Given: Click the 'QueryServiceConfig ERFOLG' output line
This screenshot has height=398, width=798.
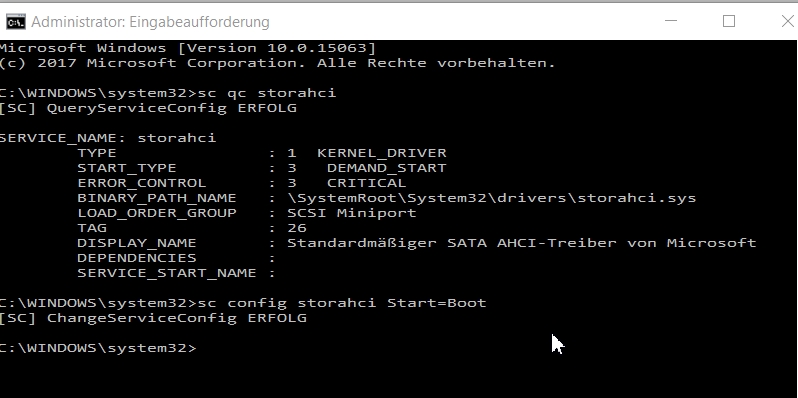Looking at the screenshot, I should 148,108.
